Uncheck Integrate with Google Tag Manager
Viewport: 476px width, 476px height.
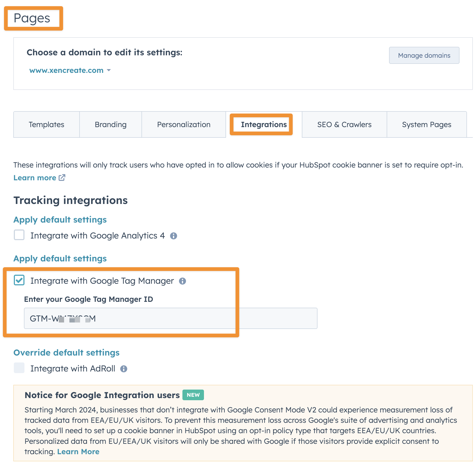[19, 280]
